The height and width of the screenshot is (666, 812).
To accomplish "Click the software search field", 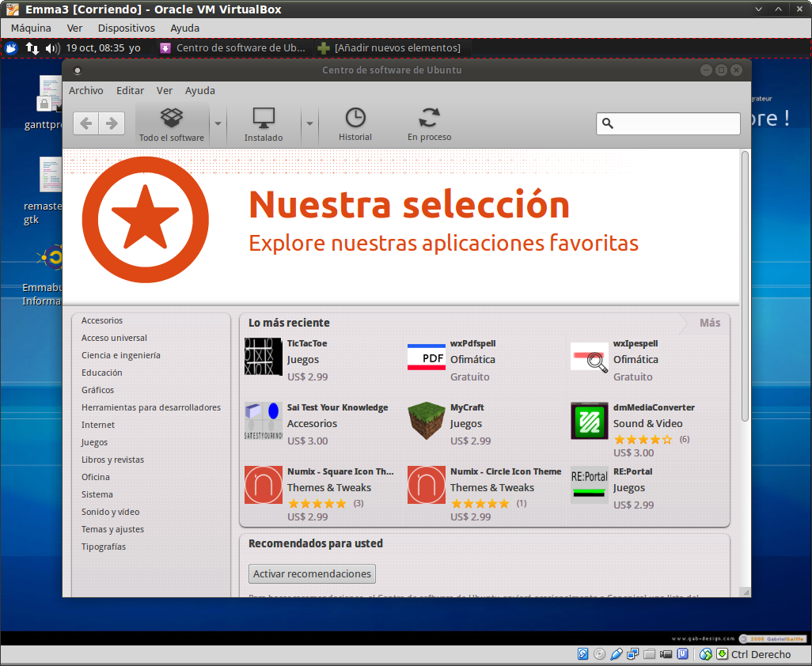I will tap(674, 123).
